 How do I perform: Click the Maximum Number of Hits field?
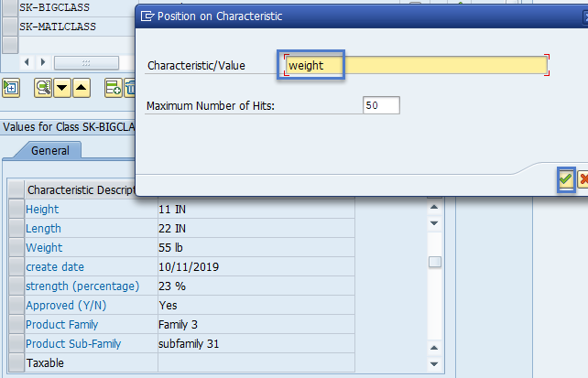(381, 105)
